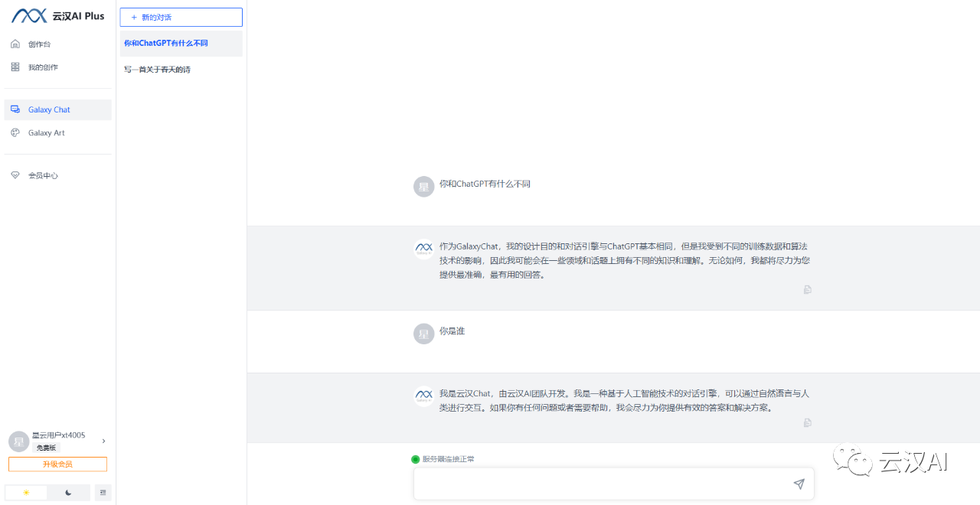Click the 你是谁 message text
Screen dimensions: 980x505
452,331
